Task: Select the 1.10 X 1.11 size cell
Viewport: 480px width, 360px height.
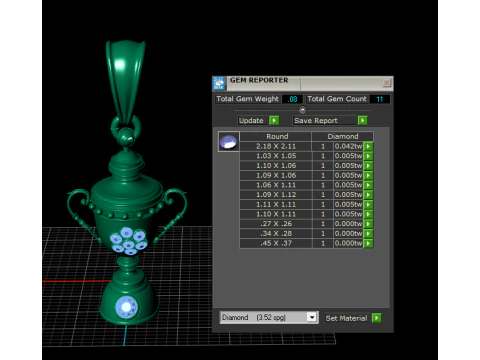Action: pyautogui.click(x=276, y=214)
